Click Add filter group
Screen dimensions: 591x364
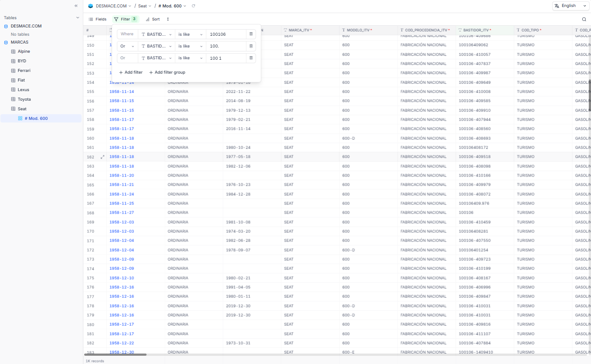167,72
